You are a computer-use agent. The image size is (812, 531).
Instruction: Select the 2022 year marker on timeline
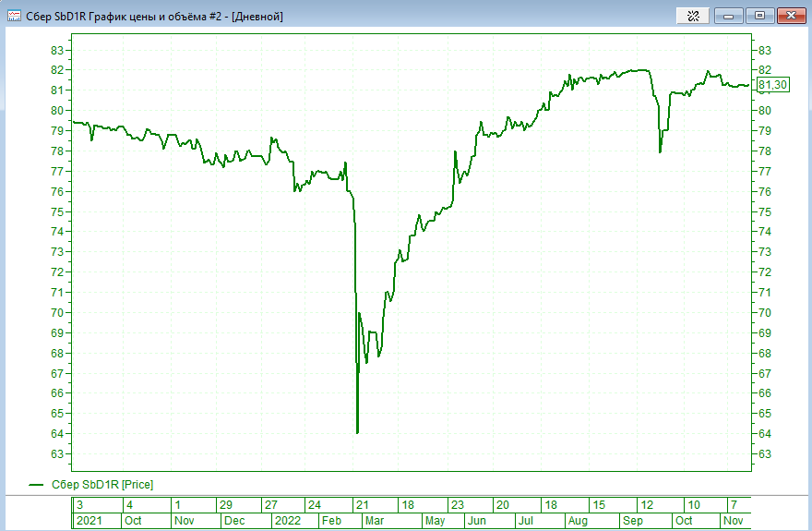click(289, 521)
